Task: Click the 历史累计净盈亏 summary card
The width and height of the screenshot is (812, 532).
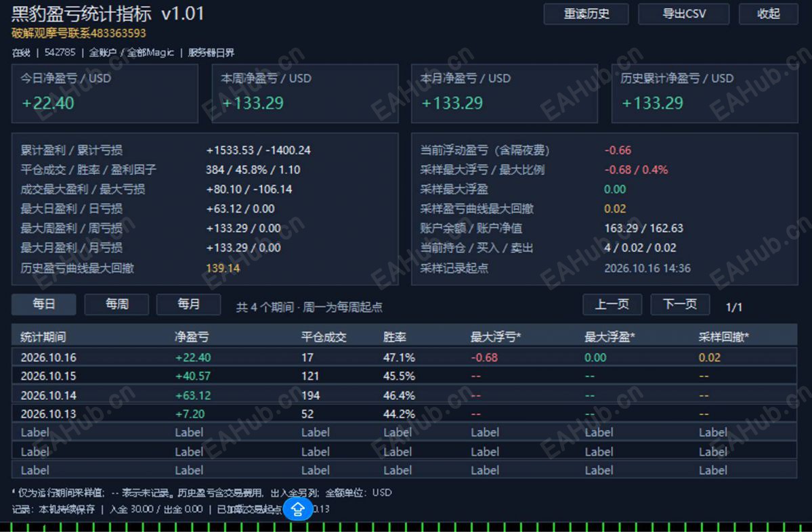Action: pos(704,93)
